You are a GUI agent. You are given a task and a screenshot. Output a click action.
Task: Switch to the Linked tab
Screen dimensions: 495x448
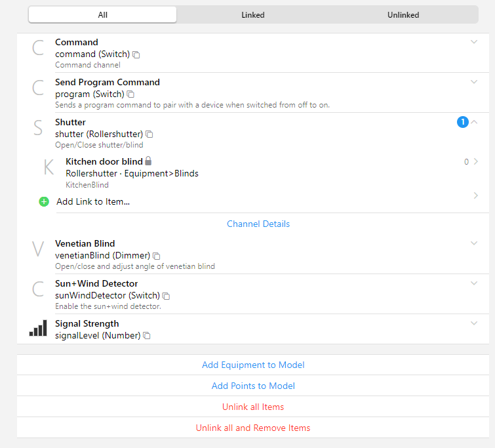(x=252, y=15)
